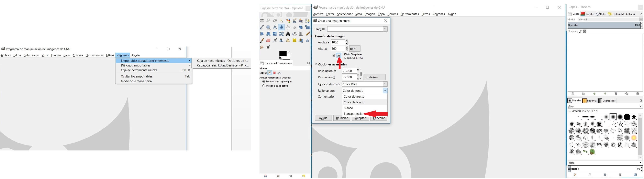Swap foreground and background colors arrow
Viewport: 644px width, 179px height.
pyautogui.click(x=289, y=52)
